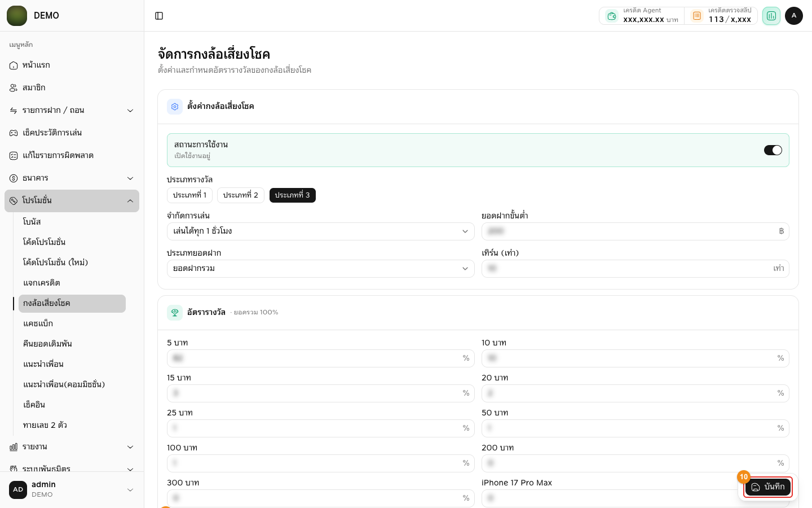
Task: Click the slip icon for เครดิตตรวจสลิป
Action: coord(697,16)
